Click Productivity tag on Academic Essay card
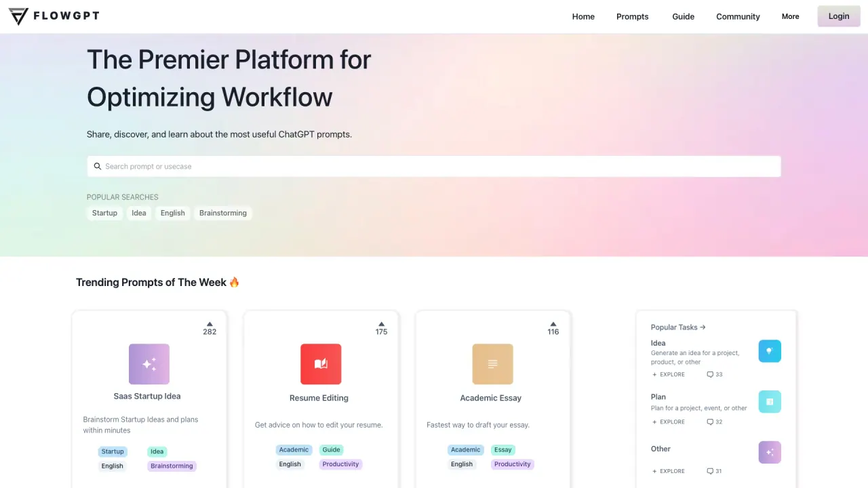868x488 pixels. pos(513,464)
